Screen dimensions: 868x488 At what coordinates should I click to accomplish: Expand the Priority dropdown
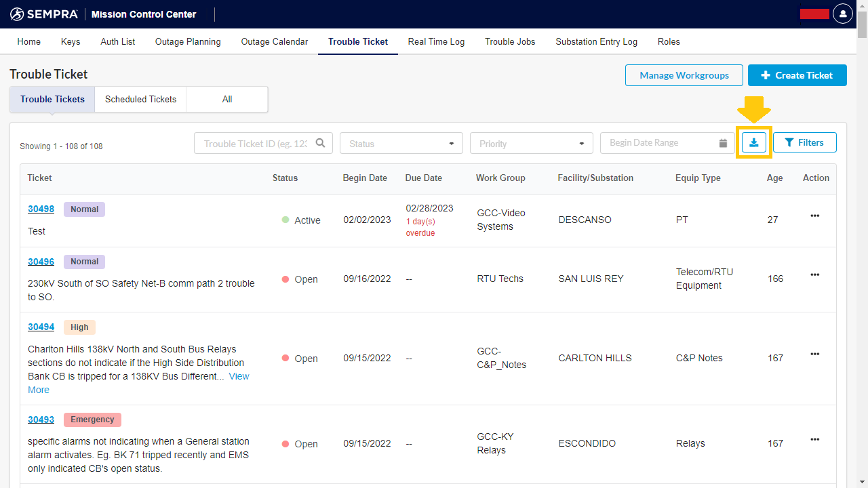click(x=531, y=143)
